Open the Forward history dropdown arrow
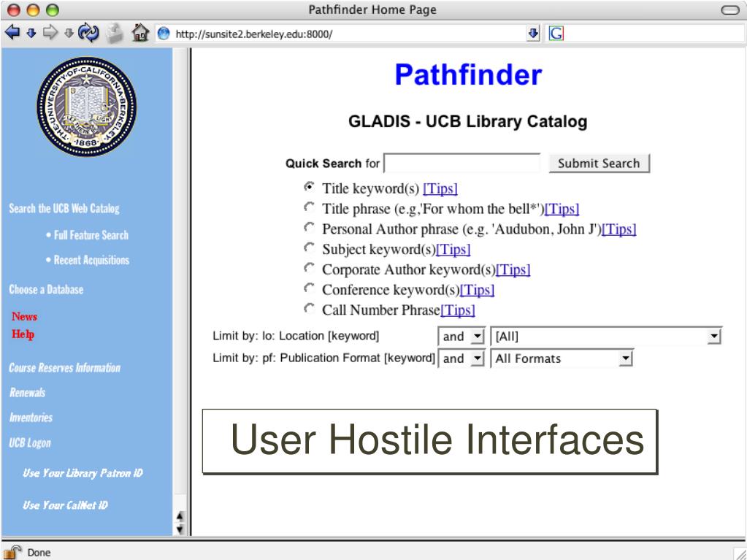The width and height of the screenshot is (747, 560). click(69, 34)
